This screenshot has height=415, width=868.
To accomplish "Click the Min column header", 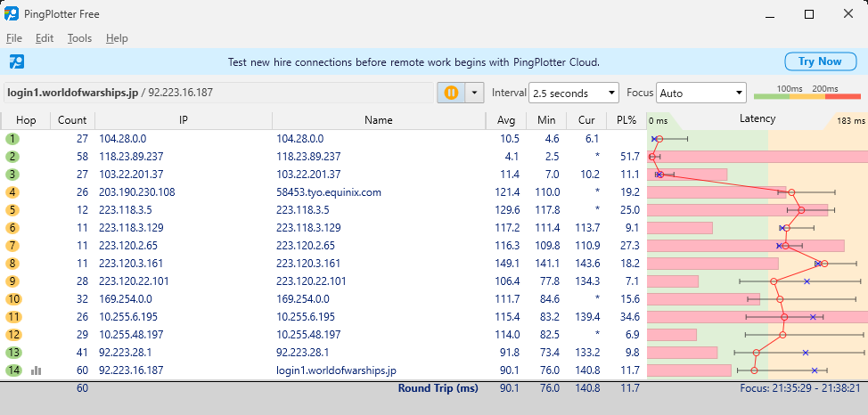I will tap(545, 120).
